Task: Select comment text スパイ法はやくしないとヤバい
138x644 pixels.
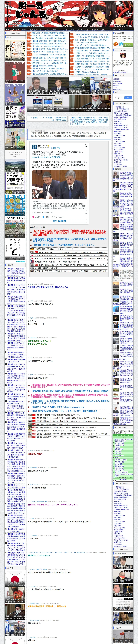Action: click(41, 361)
